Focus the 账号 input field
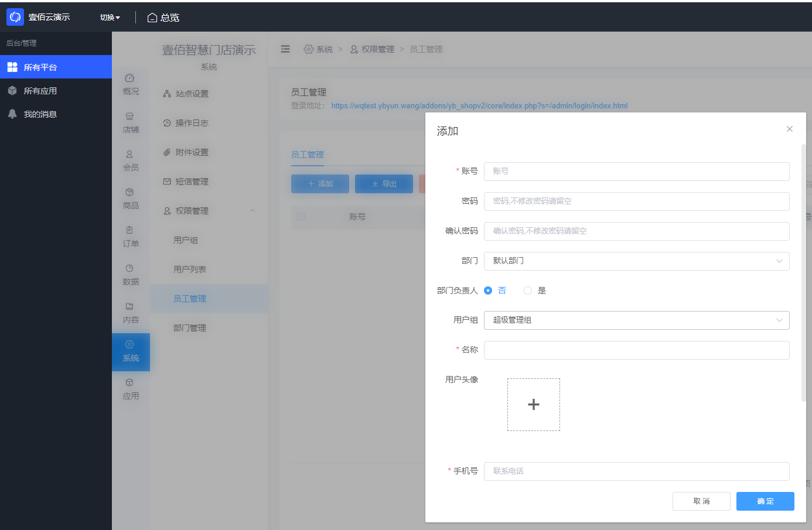The width and height of the screenshot is (812, 530). coord(637,172)
